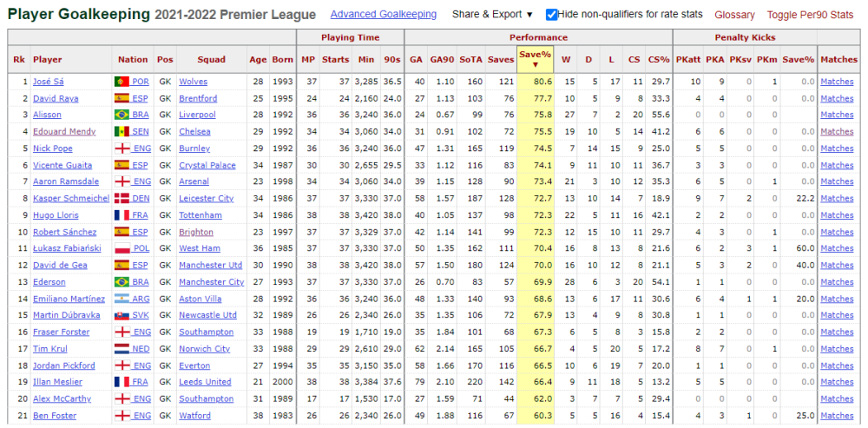Open the Glossary
Image resolution: width=868 pixels, height=428 pixels.
click(734, 15)
